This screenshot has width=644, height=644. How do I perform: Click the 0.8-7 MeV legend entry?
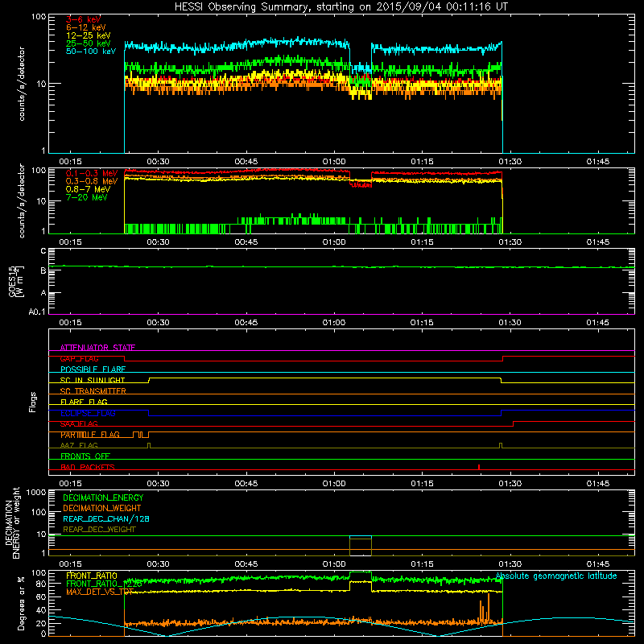pos(88,189)
